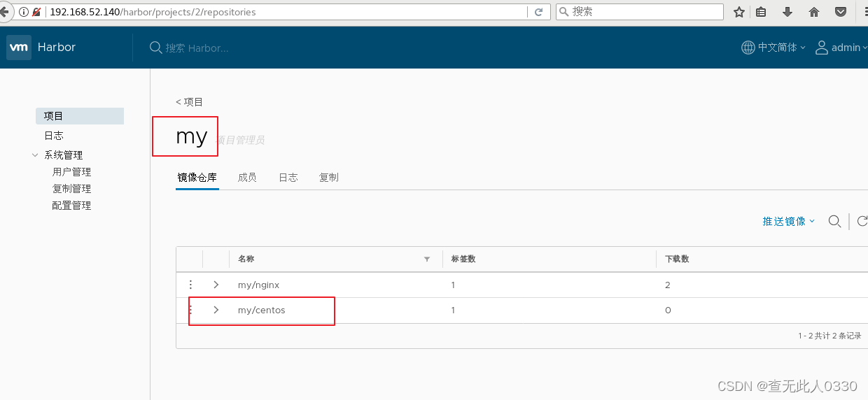The height and width of the screenshot is (400, 868).
Task: Click the repository search magnifier icon
Action: click(x=834, y=221)
